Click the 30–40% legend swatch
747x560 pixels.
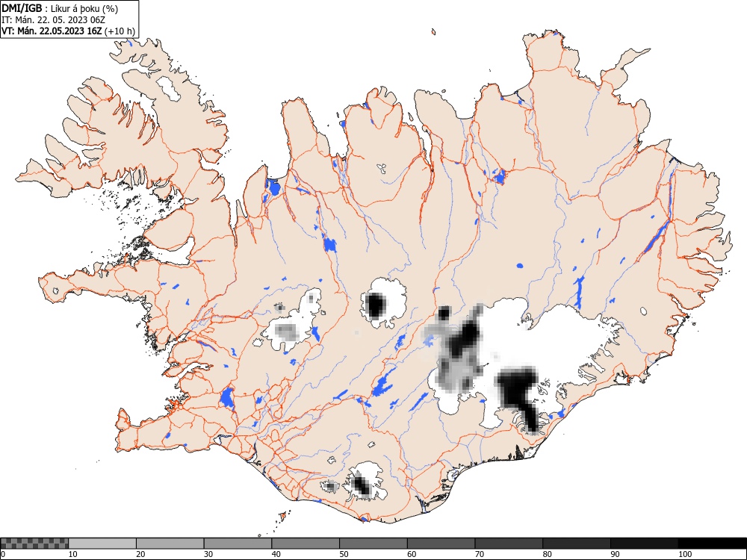click(x=238, y=544)
